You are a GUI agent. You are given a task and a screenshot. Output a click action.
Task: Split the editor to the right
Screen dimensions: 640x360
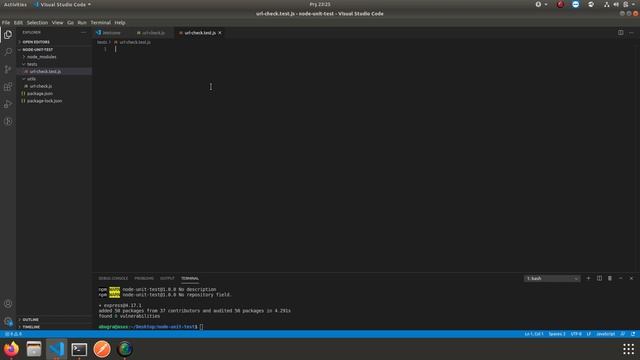(620, 33)
